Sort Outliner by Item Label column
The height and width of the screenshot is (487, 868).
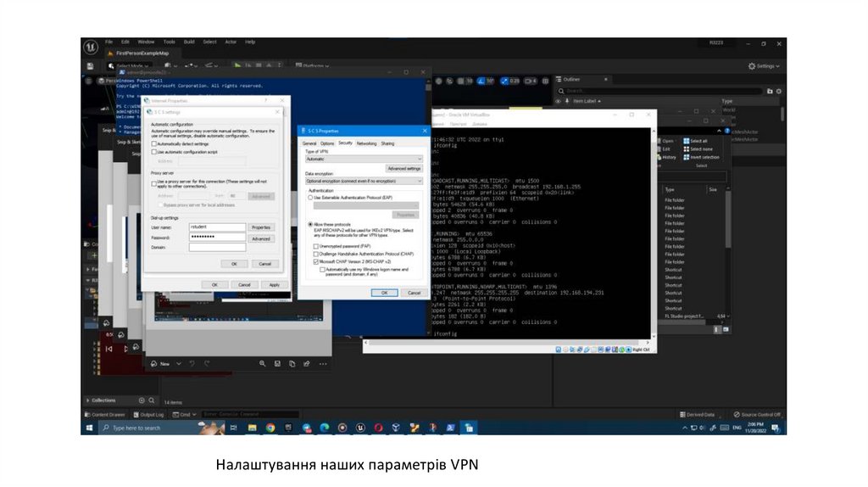(x=587, y=102)
